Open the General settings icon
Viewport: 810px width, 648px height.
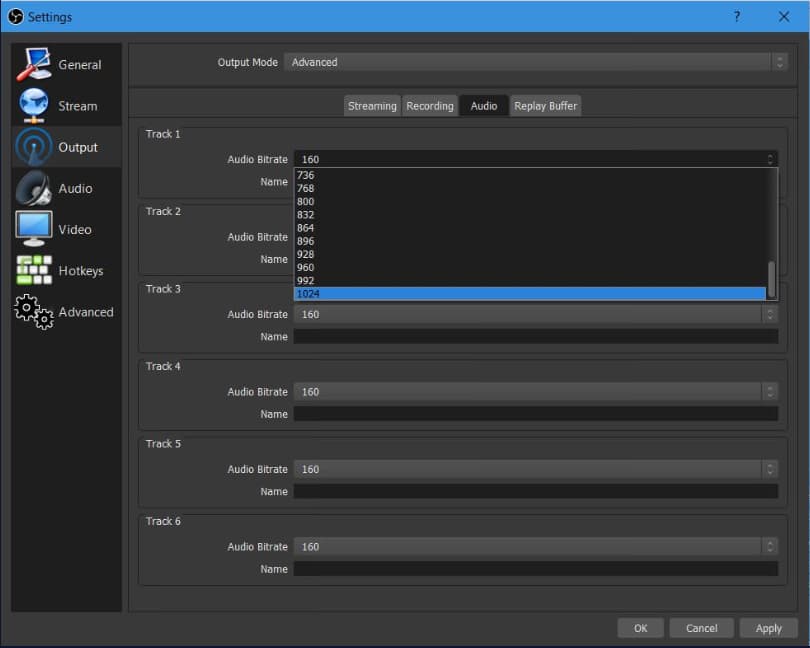[34, 64]
